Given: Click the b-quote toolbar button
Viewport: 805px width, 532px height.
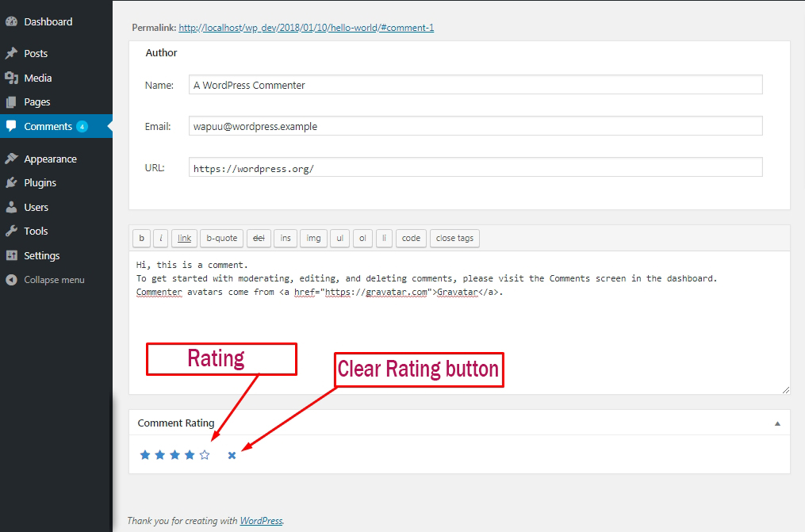Looking at the screenshot, I should pyautogui.click(x=221, y=238).
